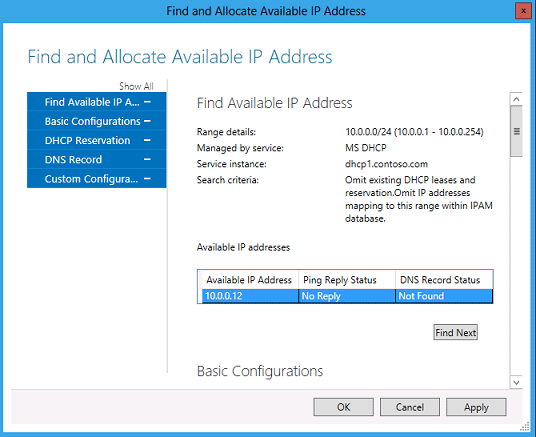Collapse the DNS Record section minus icon
The height and width of the screenshot is (437, 536).
point(147,159)
